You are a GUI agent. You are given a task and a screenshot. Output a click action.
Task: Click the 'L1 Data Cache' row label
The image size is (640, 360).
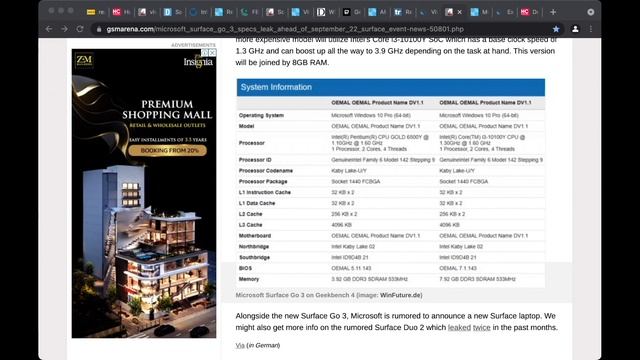257,203
